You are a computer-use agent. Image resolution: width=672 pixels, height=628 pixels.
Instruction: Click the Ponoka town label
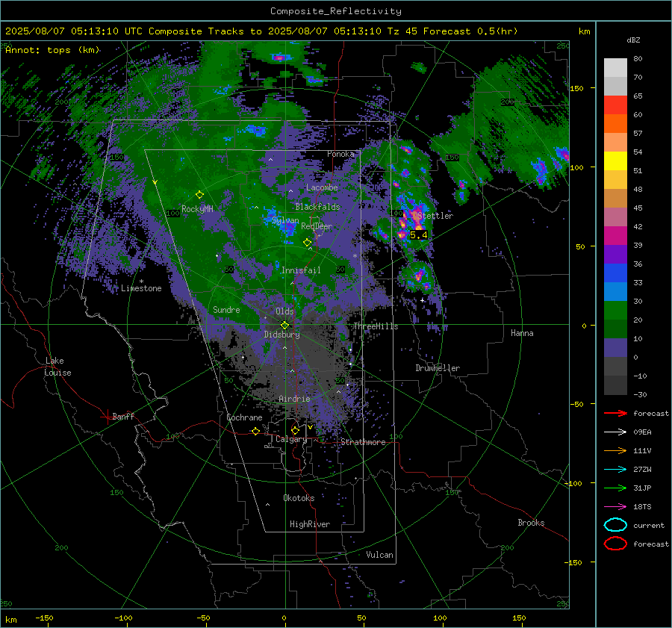coord(340,154)
